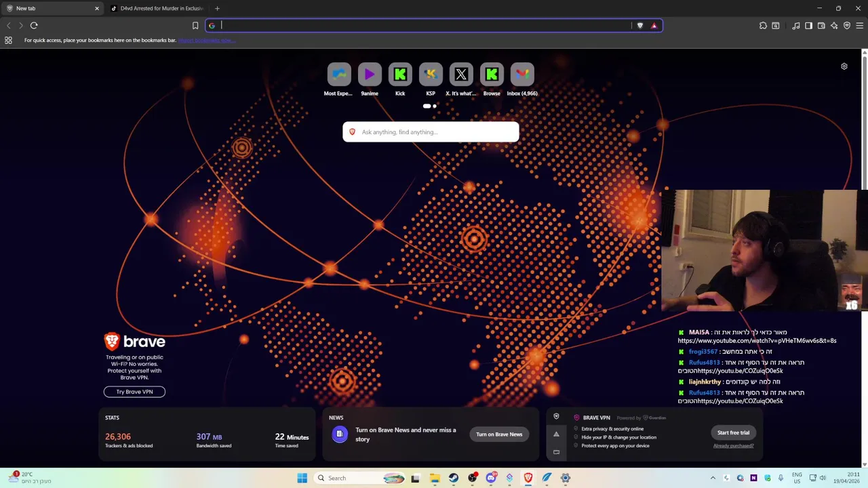Open the weather widget showing 20°C
Screen dimensions: 868x488
coord(31,478)
